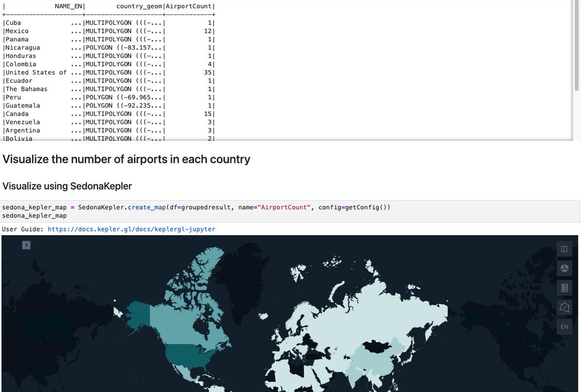Viewport: 585px width, 392px height.
Task: Select Canada's airport count 15
Action: pos(208,114)
